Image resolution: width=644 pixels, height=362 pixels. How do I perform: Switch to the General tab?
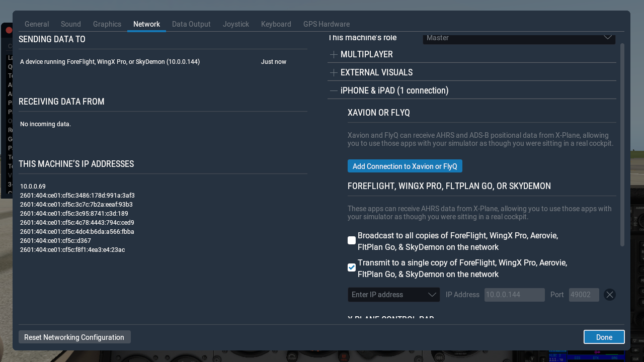(x=37, y=24)
